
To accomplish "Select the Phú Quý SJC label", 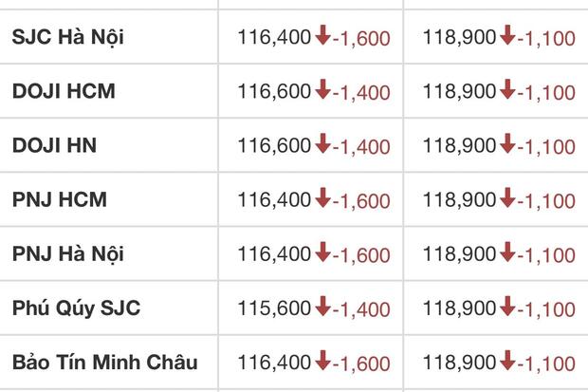I will point(76,308).
